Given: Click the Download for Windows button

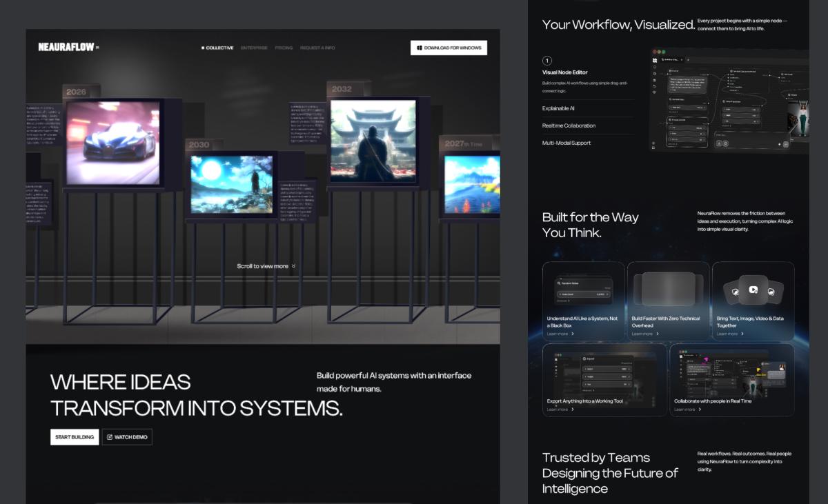Looking at the screenshot, I should click(x=448, y=48).
